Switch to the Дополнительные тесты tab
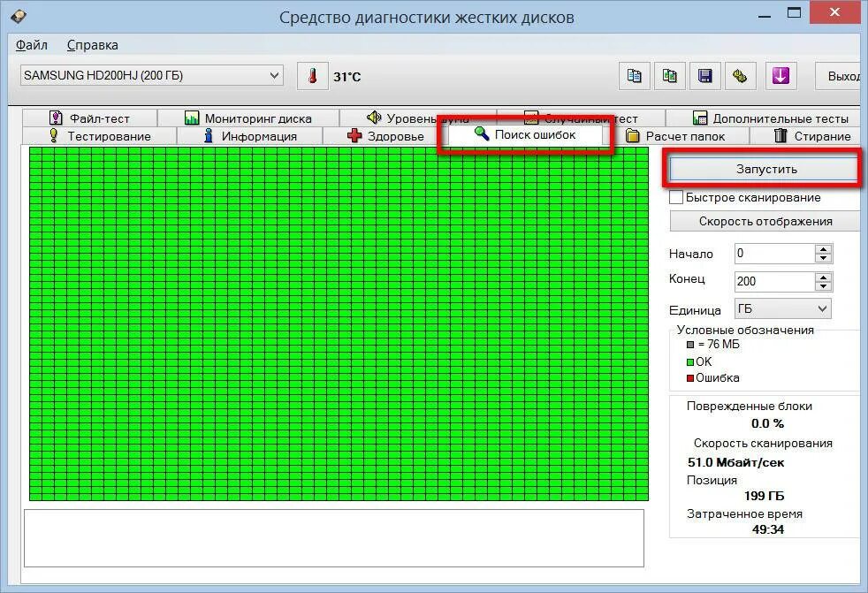 tap(770, 118)
